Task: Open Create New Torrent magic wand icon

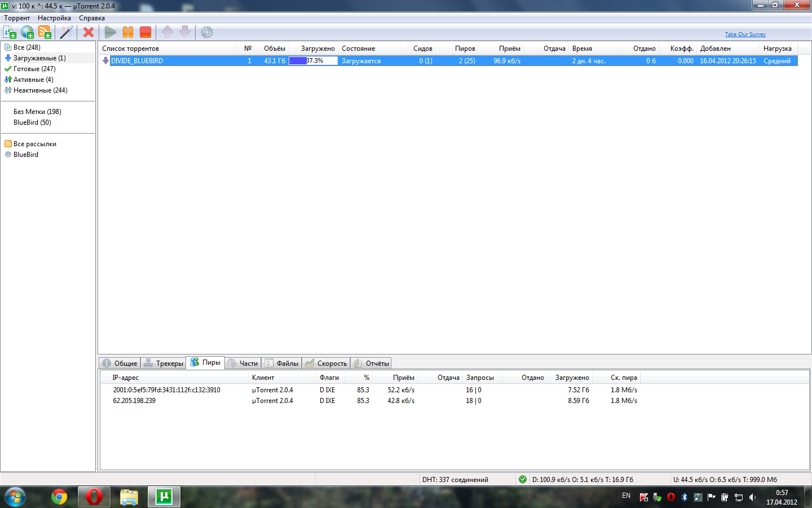Action: [x=67, y=32]
